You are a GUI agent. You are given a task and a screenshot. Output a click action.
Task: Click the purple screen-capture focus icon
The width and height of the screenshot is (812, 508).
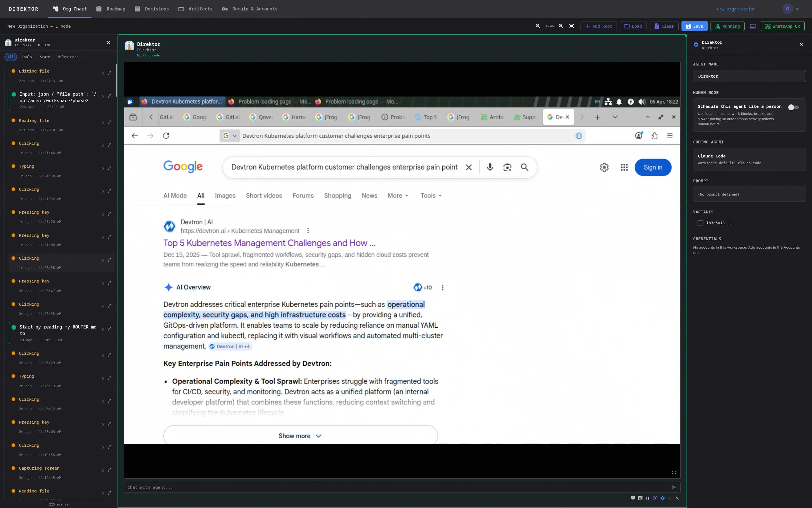[655, 498]
